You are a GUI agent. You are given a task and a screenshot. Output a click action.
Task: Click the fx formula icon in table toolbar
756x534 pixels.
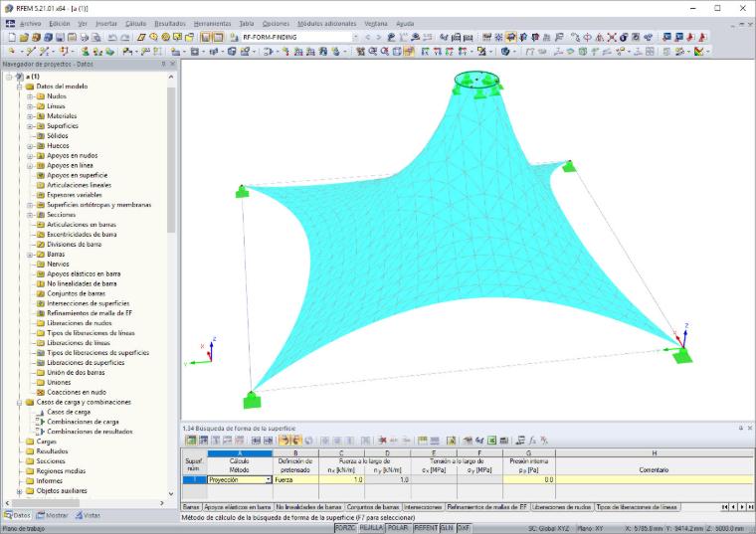[532, 441]
